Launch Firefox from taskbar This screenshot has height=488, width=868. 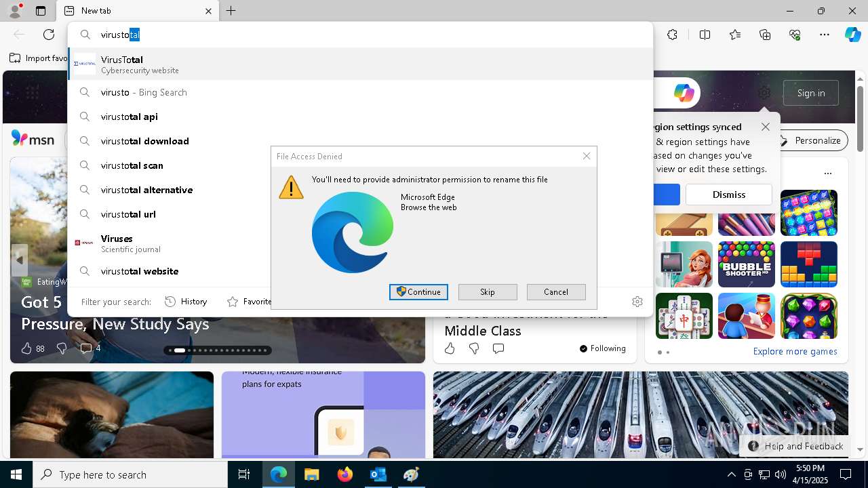(x=344, y=475)
